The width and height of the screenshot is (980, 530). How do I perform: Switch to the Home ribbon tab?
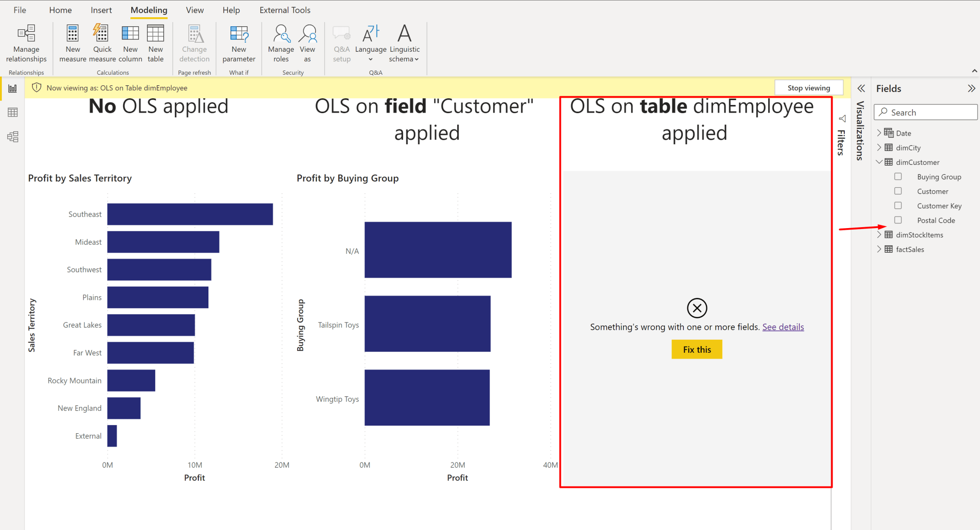[x=60, y=10]
